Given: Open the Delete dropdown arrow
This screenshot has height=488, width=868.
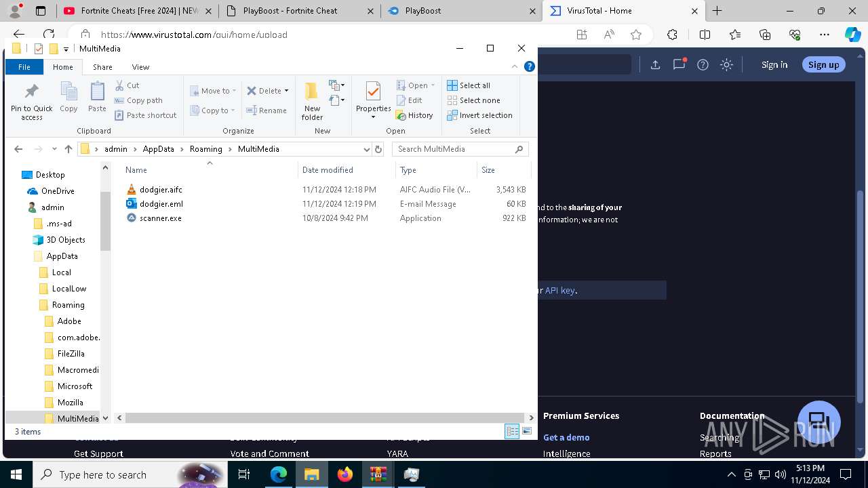Looking at the screenshot, I should pyautogui.click(x=286, y=91).
